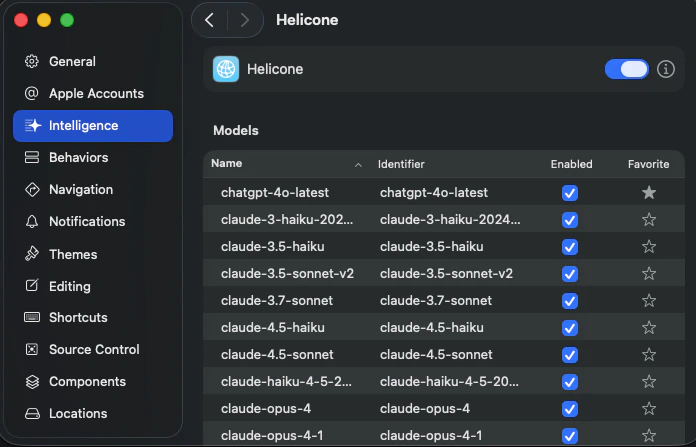Open the Behaviors settings section
696x447 pixels.
pyautogui.click(x=93, y=157)
